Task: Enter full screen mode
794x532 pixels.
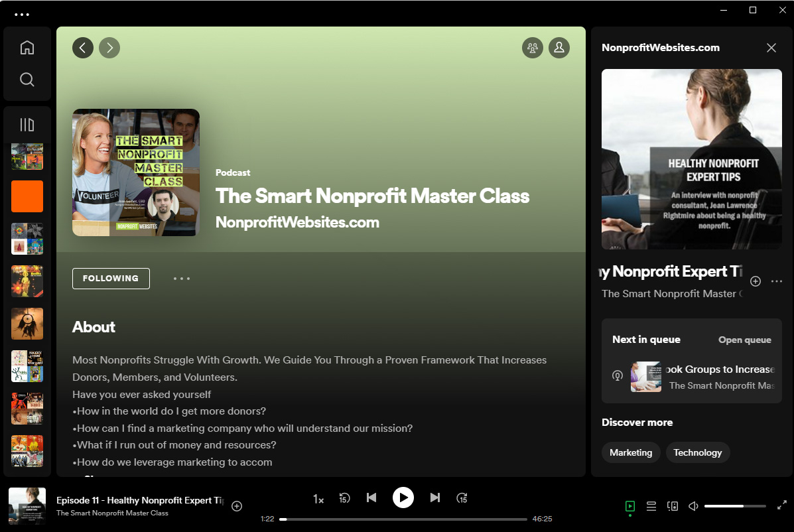Action: pyautogui.click(x=782, y=505)
